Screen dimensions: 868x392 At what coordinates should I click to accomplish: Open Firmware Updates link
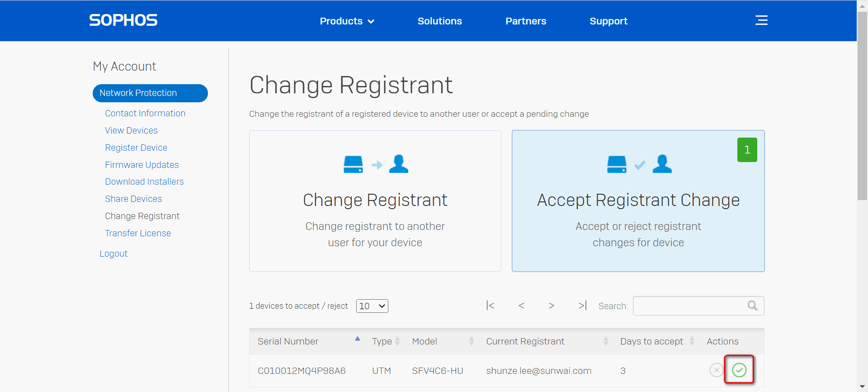pyautogui.click(x=142, y=165)
